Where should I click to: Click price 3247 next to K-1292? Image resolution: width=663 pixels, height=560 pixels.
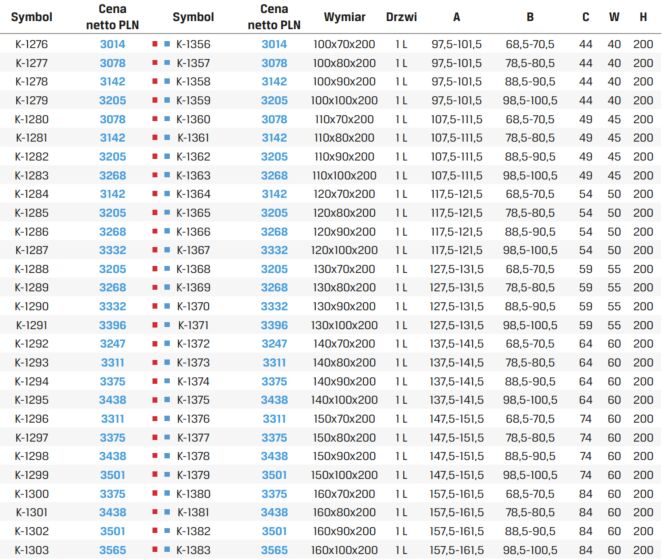112,343
